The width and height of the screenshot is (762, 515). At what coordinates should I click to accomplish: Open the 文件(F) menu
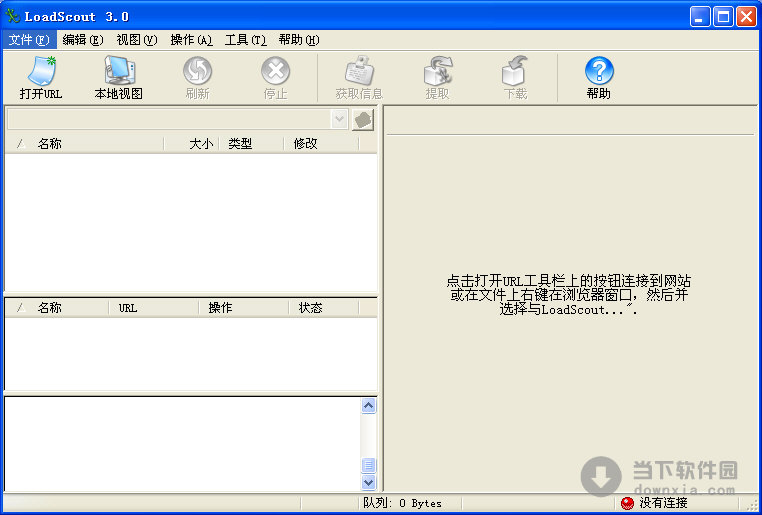(x=29, y=40)
